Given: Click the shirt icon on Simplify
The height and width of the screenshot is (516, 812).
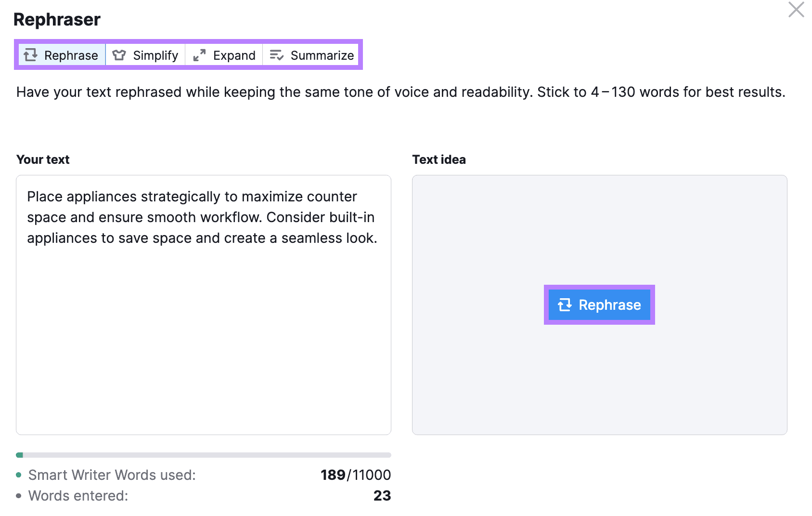Looking at the screenshot, I should click(119, 55).
